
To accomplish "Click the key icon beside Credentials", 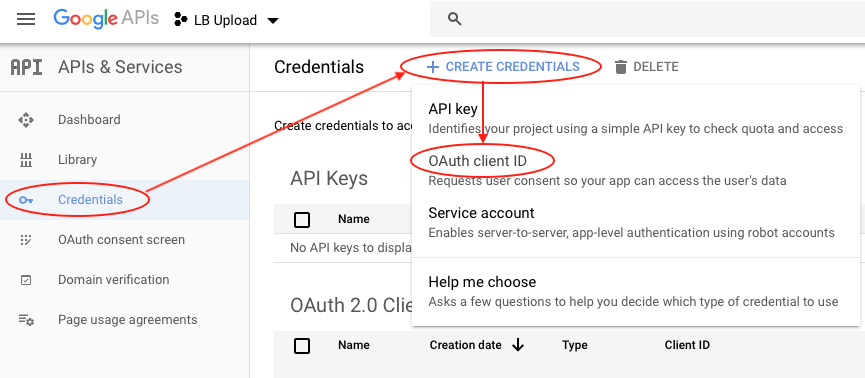I will click(26, 200).
